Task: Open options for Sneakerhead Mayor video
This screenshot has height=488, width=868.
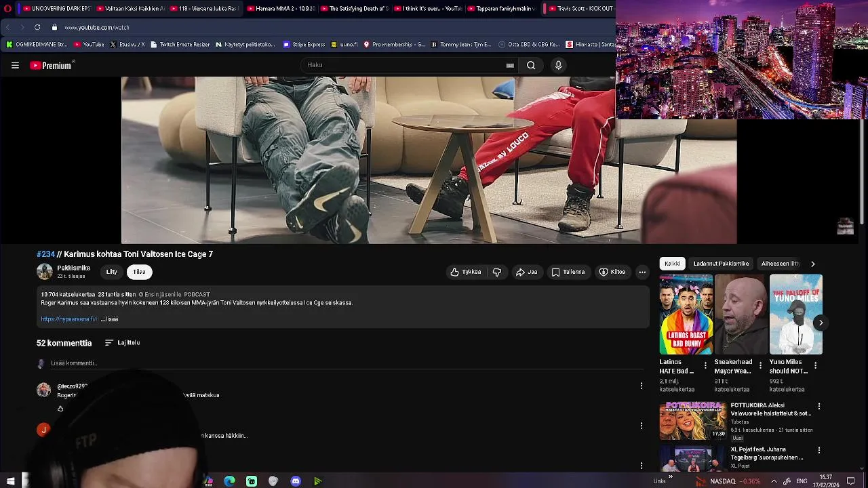Action: (760, 365)
